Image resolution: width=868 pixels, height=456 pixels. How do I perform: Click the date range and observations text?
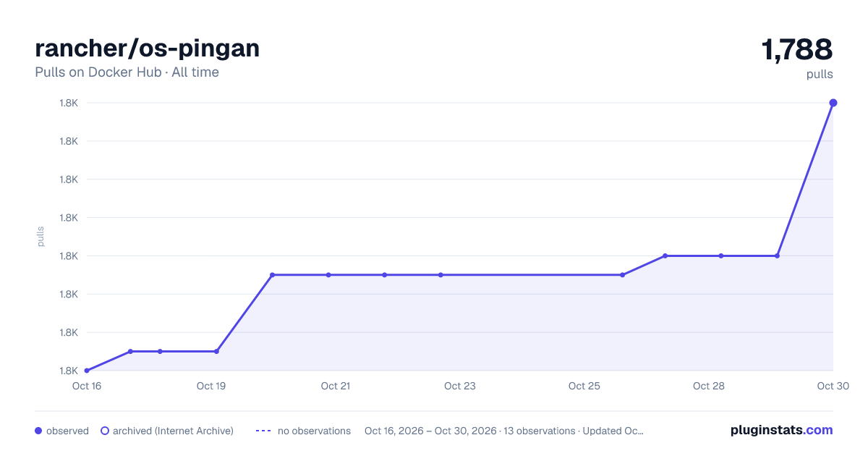[504, 431]
